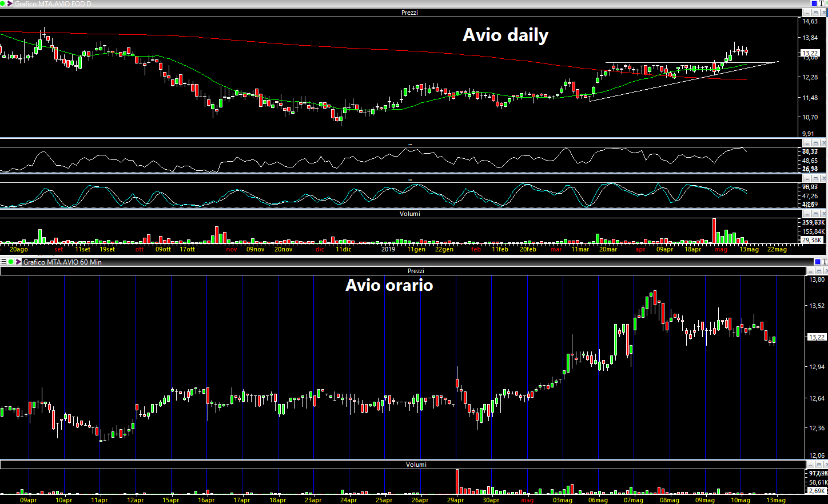Screen dimensions: 828x504
Task: Click the highlighted 13,22 price tag on the daily axis
Action: click(810, 53)
